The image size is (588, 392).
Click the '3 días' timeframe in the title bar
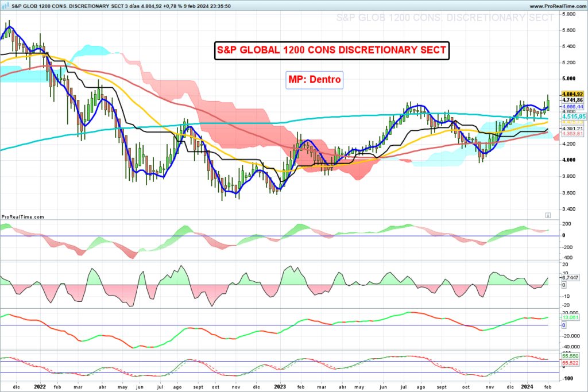[x=132, y=6]
